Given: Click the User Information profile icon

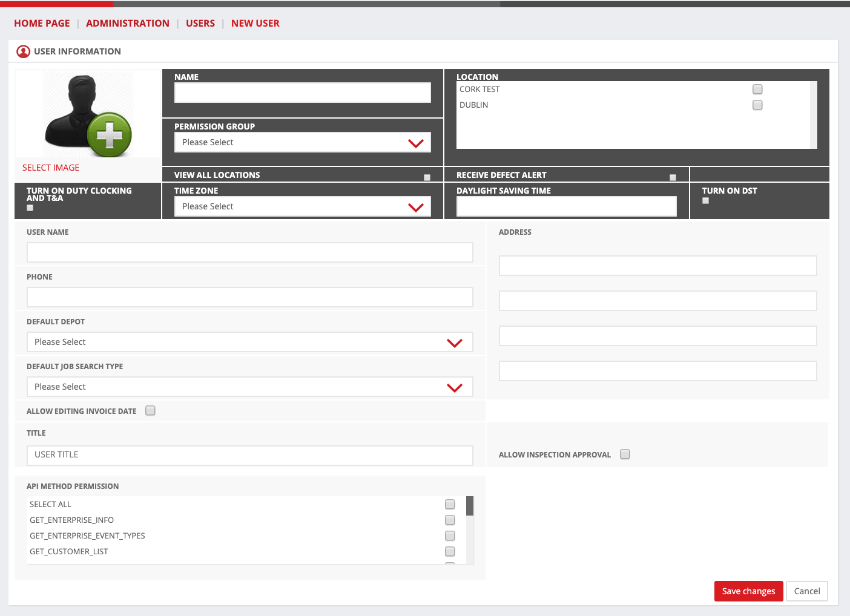Looking at the screenshot, I should [24, 51].
